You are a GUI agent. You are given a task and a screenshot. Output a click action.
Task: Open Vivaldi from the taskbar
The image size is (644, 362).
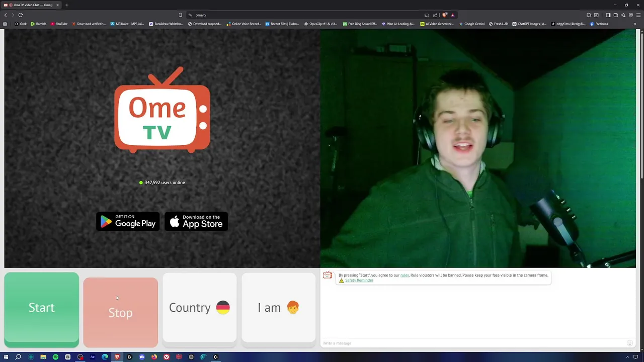[x=166, y=357]
